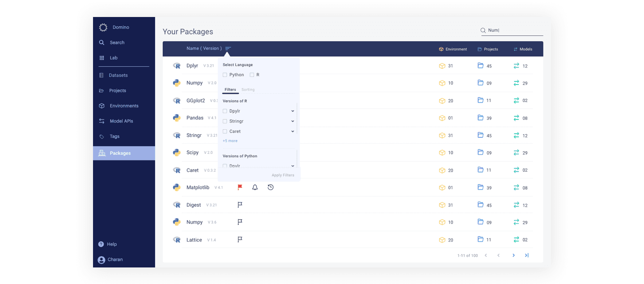Click the Environment column header

pyautogui.click(x=453, y=49)
